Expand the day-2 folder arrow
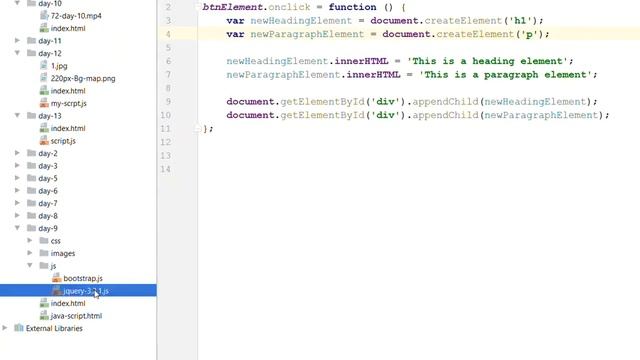This screenshot has height=360, width=640. [17, 153]
